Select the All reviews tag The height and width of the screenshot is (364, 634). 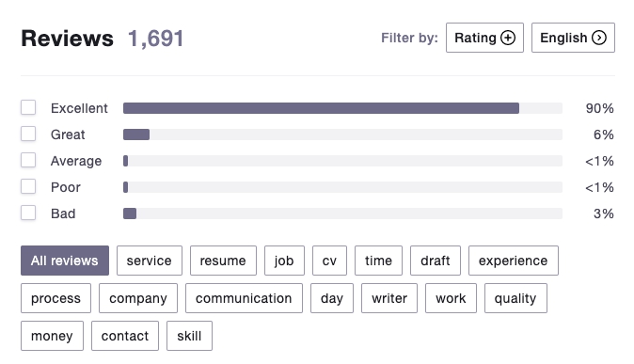point(65,261)
